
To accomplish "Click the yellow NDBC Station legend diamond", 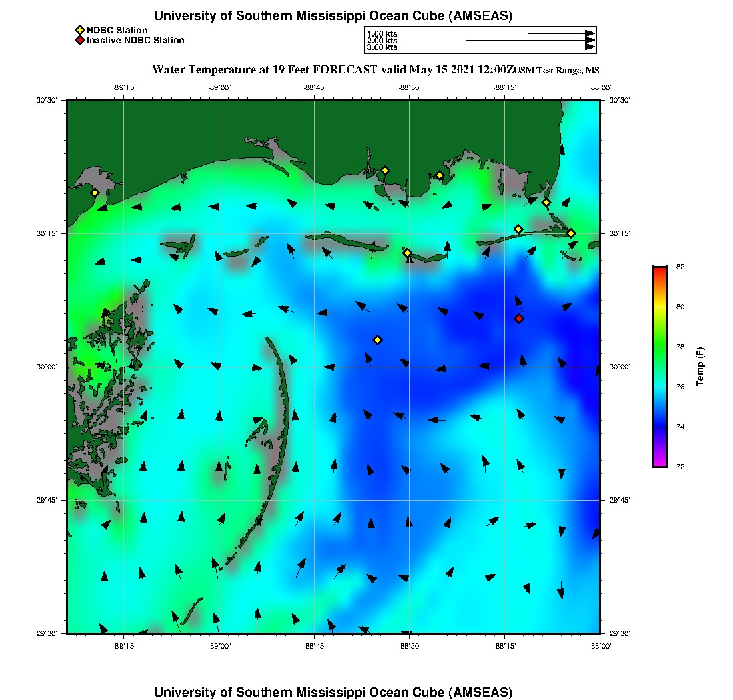I will pyautogui.click(x=79, y=31).
